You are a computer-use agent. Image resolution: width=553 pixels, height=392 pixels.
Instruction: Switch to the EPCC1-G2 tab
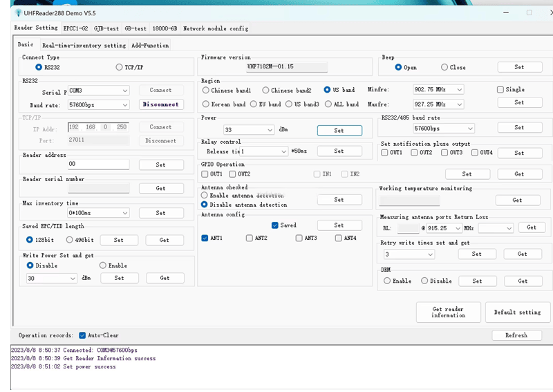click(75, 28)
